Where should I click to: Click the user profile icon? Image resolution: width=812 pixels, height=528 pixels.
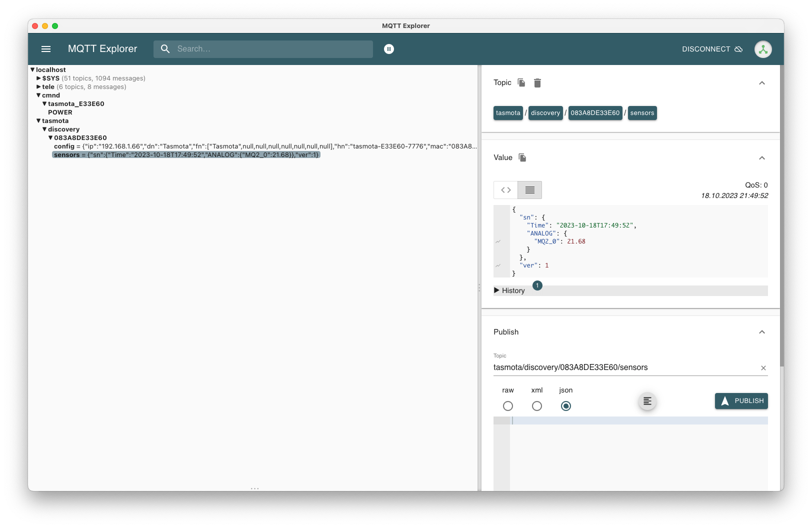click(x=762, y=48)
